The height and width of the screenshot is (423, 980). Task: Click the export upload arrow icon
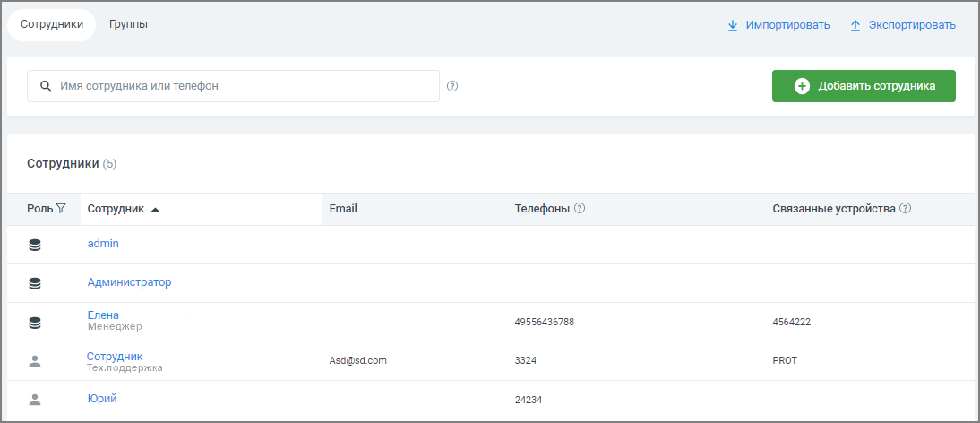pyautogui.click(x=855, y=26)
